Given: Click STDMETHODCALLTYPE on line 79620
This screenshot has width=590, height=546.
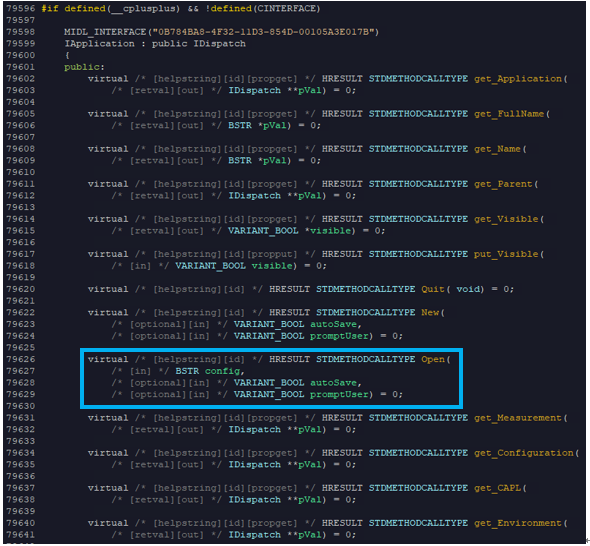Looking at the screenshot, I should (x=365, y=289).
